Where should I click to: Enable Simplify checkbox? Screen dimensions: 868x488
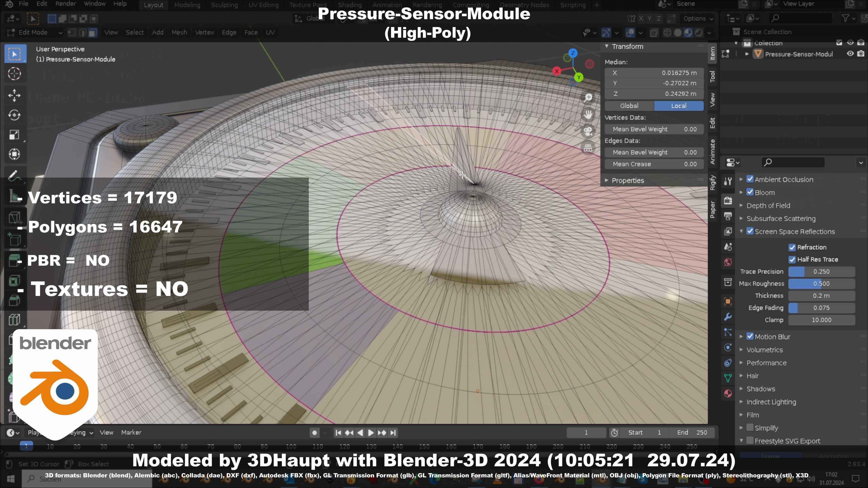pyautogui.click(x=750, y=428)
